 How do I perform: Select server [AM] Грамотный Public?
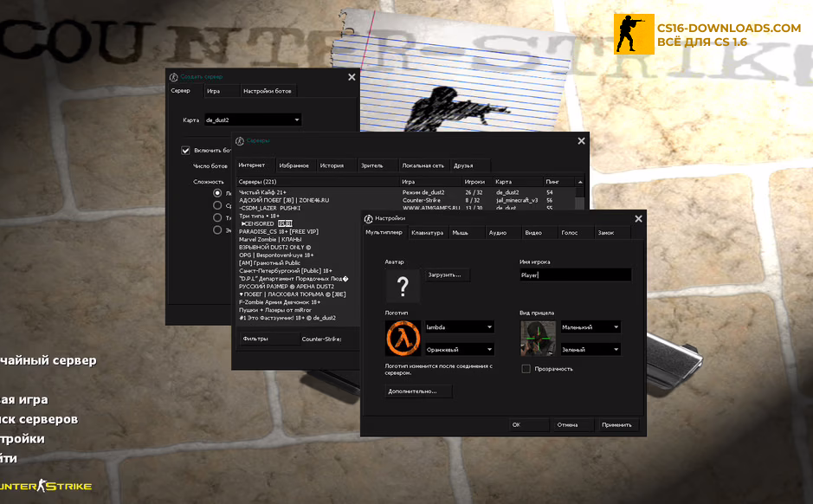click(269, 263)
